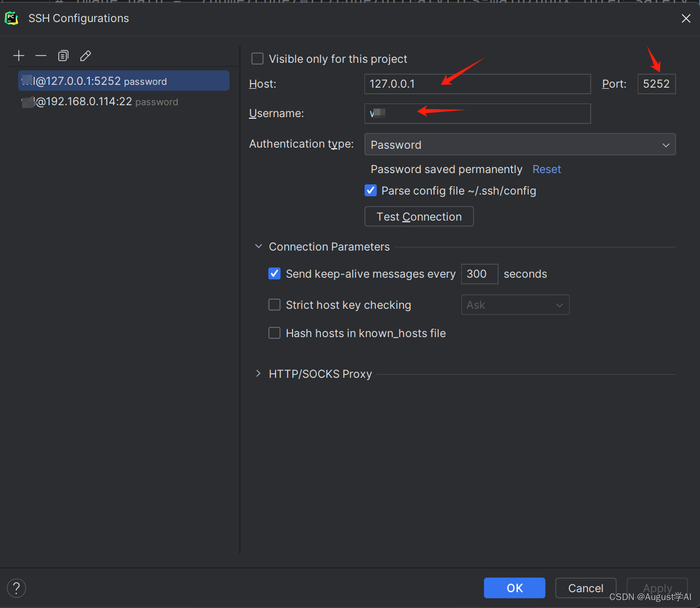700x608 pixels.
Task: Open the Authentication type dropdown
Action: pos(520,144)
